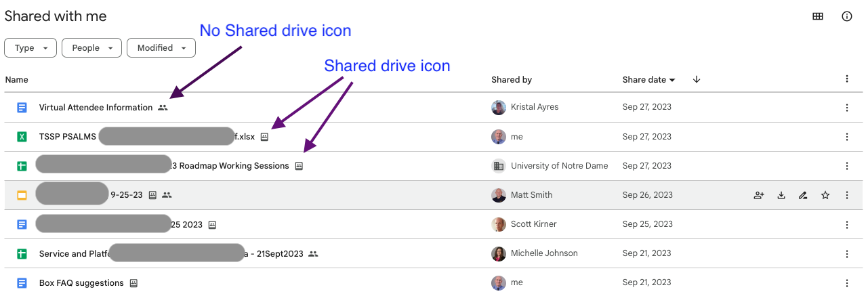Image resolution: width=868 pixels, height=296 pixels.
Task: Click Docs icon of 25 2023 file
Action: coord(22,224)
